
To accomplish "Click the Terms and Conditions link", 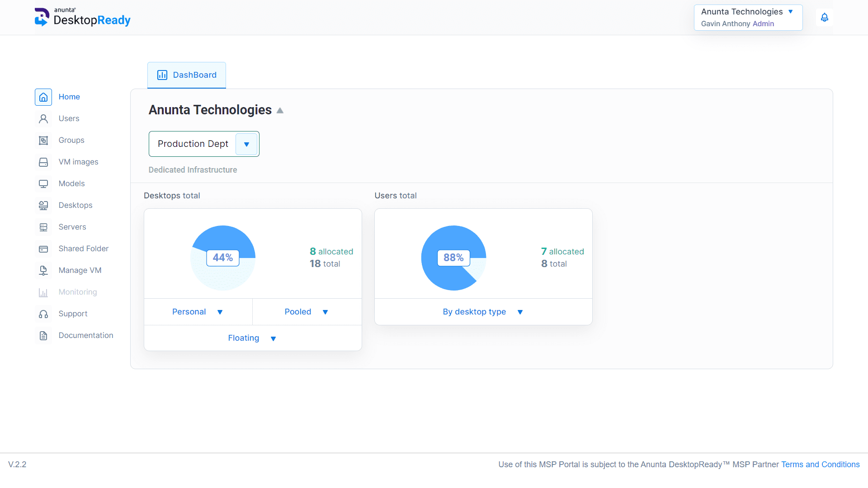I will click(820, 464).
